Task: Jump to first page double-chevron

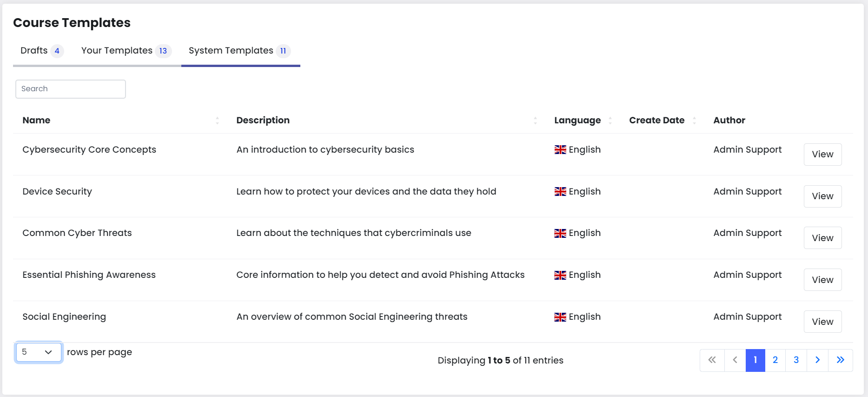Action: pos(712,360)
